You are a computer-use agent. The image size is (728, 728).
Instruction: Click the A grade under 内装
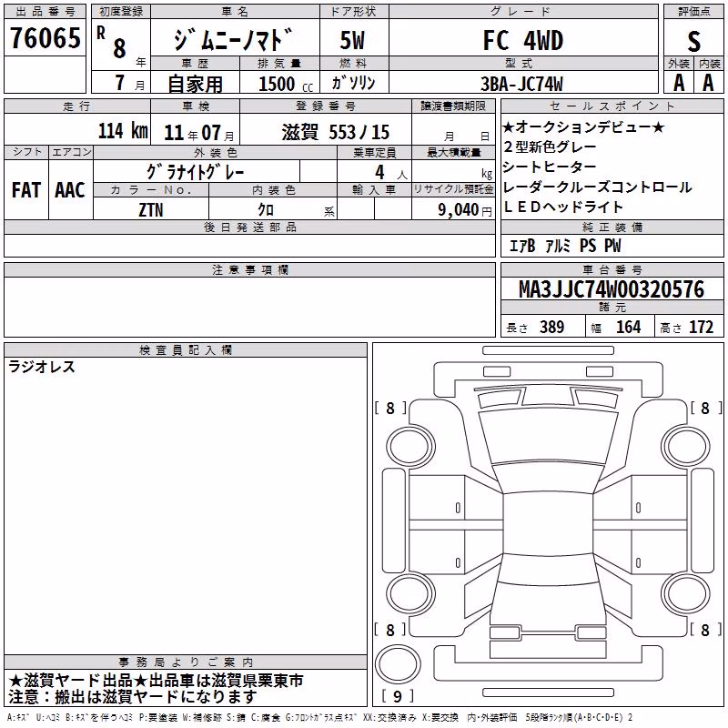click(708, 83)
